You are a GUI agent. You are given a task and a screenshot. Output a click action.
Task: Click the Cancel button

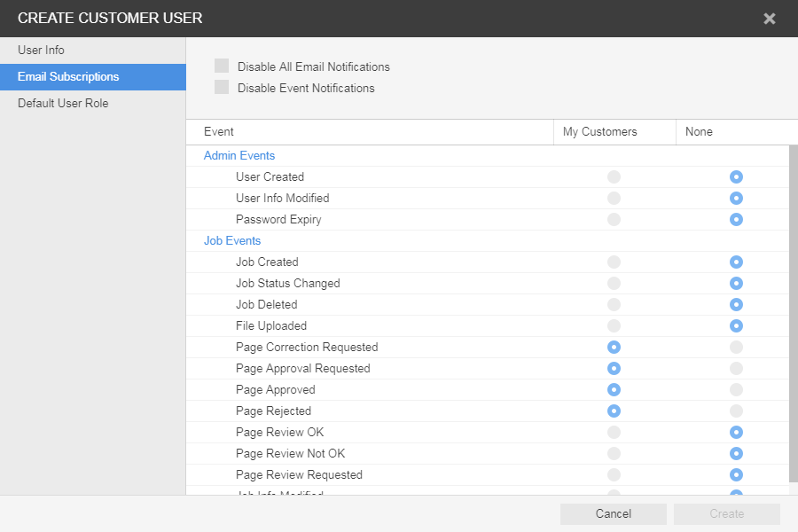613,514
